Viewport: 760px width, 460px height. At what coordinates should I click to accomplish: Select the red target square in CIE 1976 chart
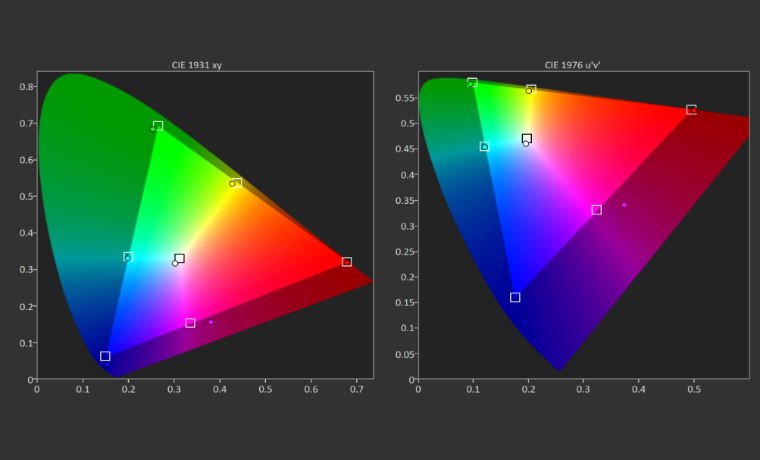691,110
